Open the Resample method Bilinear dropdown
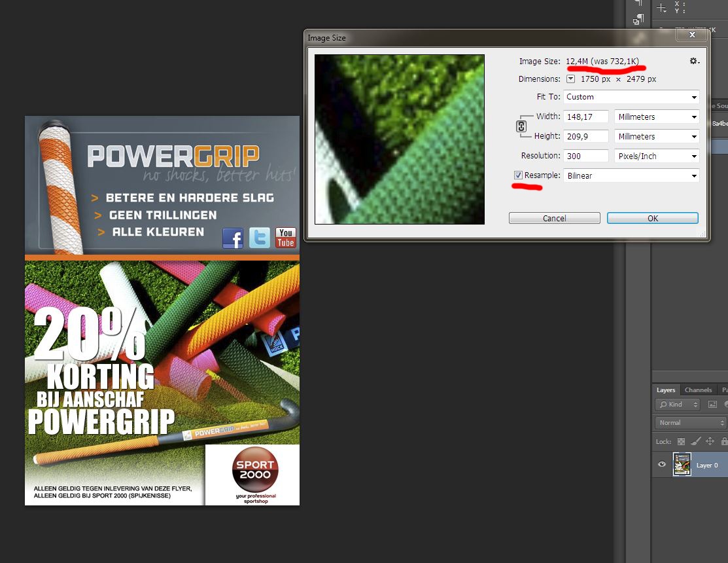This screenshot has width=728, height=563. (x=631, y=175)
